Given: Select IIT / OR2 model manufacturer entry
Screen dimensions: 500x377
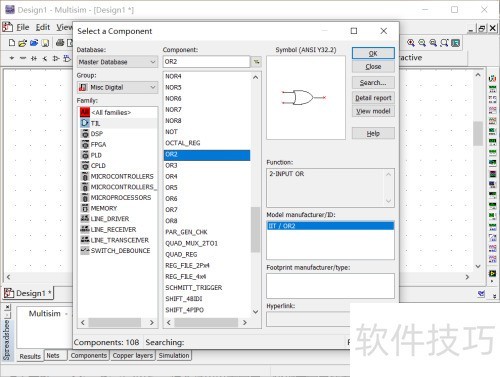Looking at the screenshot, I should point(330,226).
